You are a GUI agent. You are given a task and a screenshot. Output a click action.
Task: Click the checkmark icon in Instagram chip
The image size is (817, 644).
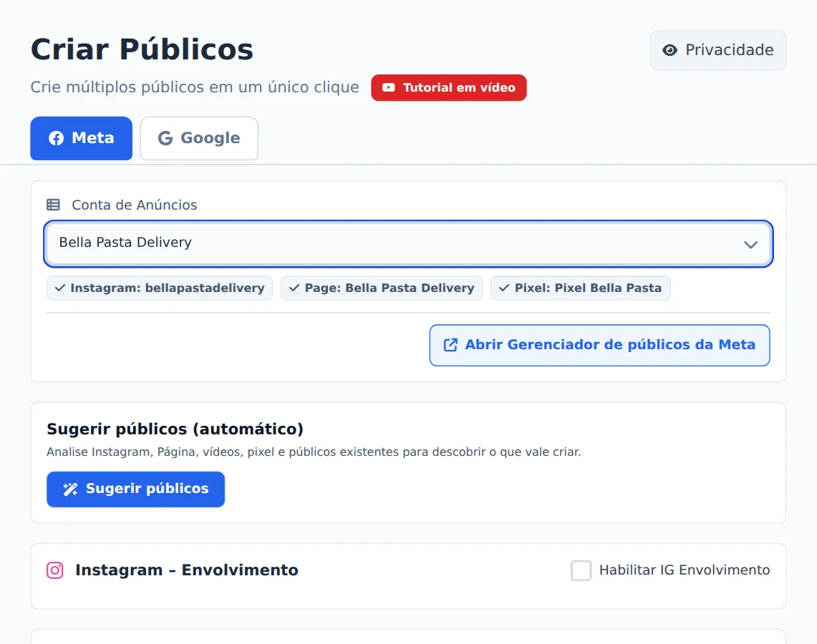(60, 288)
